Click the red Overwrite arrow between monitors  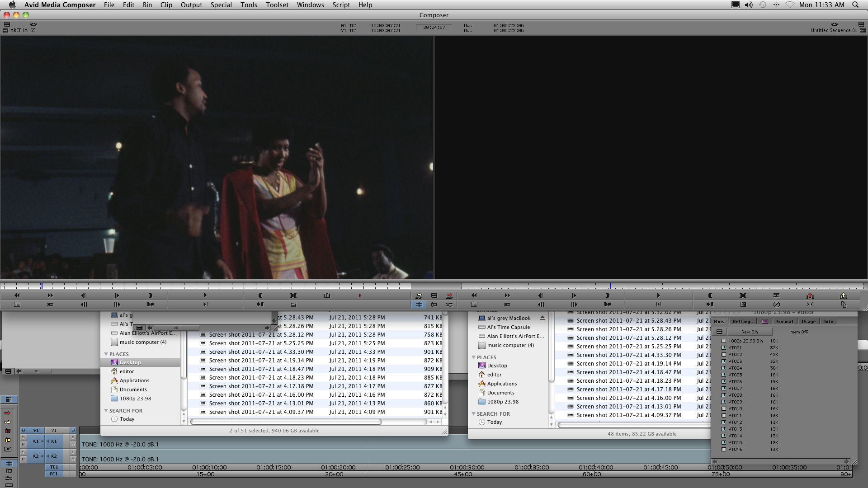449,296
